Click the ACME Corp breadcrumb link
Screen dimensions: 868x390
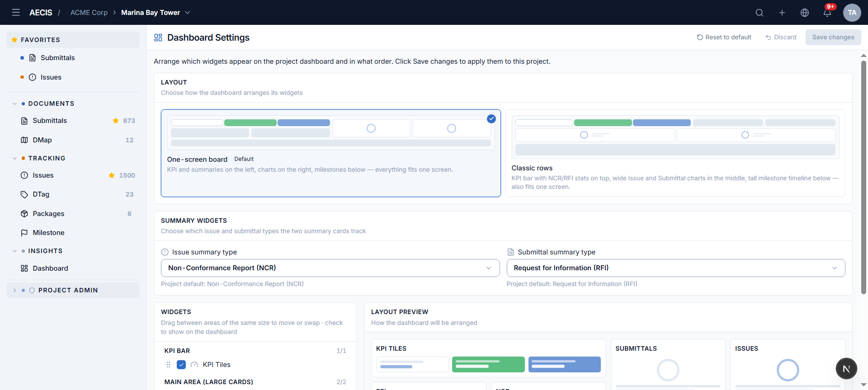[x=89, y=13]
